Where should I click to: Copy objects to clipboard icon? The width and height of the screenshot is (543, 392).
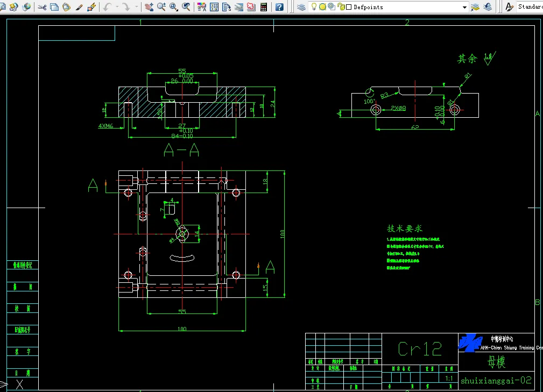pyautogui.click(x=54, y=6)
